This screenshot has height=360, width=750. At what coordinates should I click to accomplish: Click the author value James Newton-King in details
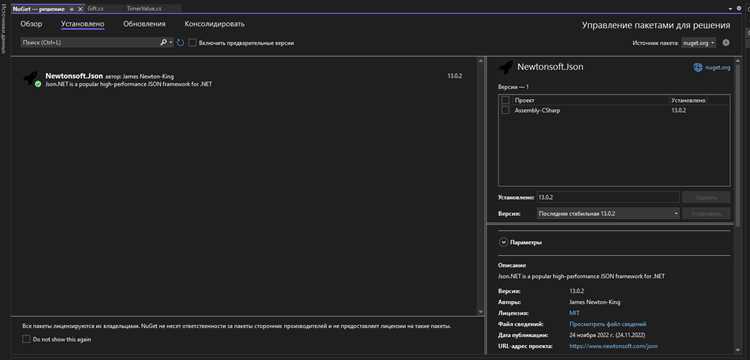(595, 302)
